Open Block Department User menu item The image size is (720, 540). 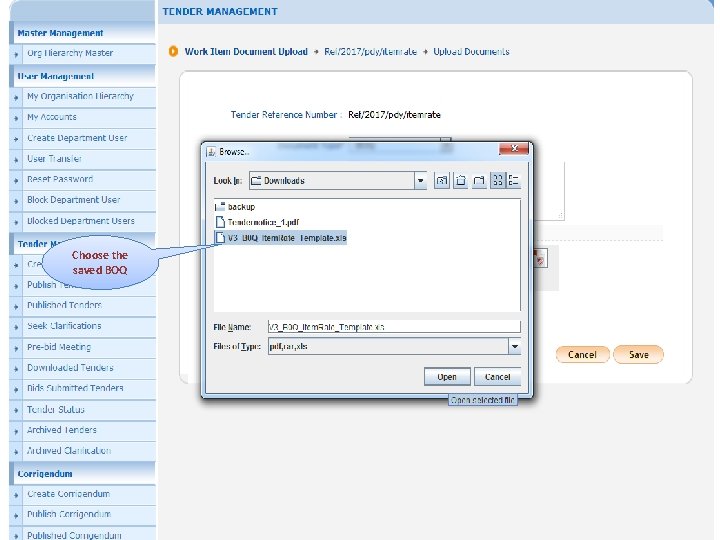click(73, 200)
